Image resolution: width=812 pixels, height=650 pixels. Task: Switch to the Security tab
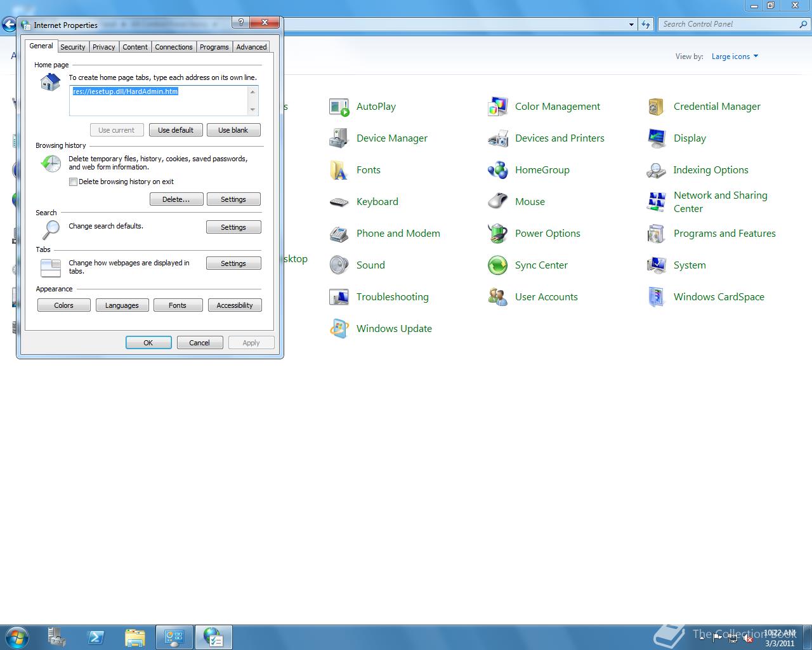[x=72, y=47]
